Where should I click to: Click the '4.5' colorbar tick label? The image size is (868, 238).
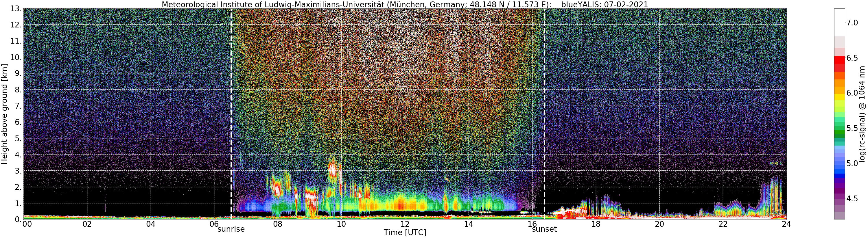pyautogui.click(x=852, y=198)
